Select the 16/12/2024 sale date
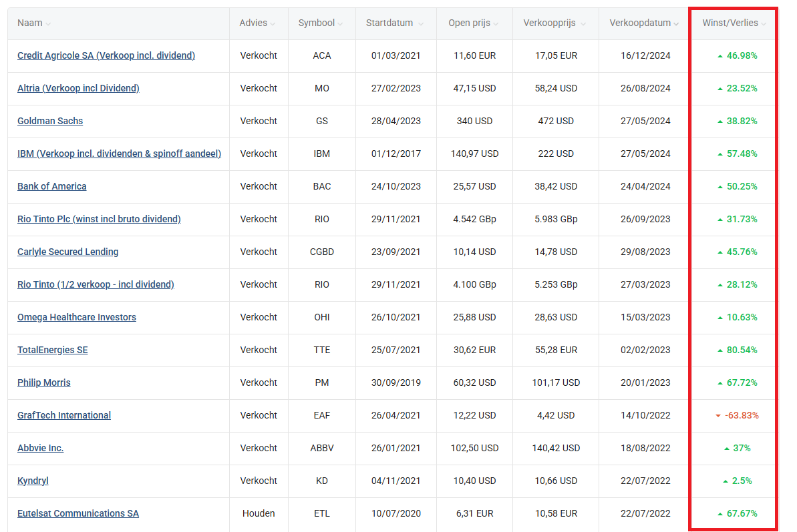 (645, 55)
